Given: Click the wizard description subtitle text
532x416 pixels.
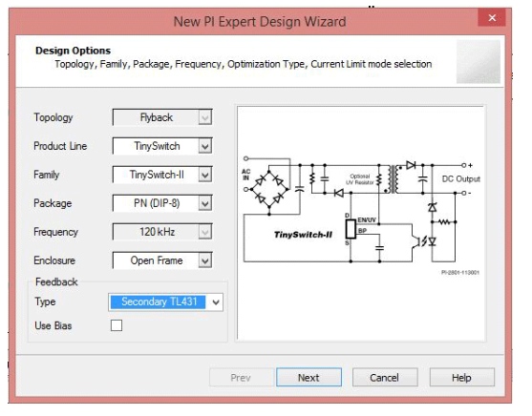Looking at the screenshot, I should 244,64.
